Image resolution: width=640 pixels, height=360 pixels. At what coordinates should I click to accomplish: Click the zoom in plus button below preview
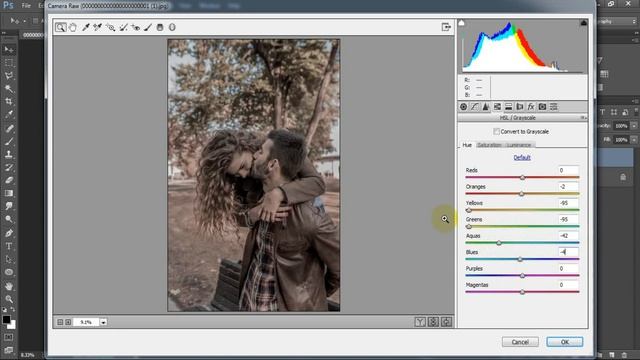tap(68, 322)
